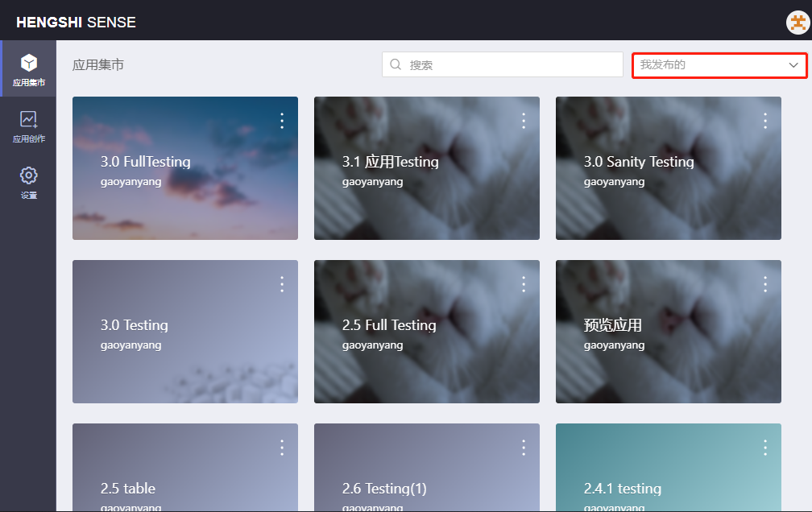
Task: Click gaoyanyang under 3.0 FullTesting
Action: click(x=131, y=182)
